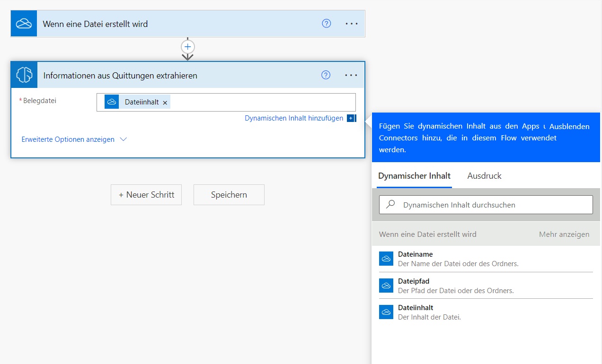This screenshot has width=602, height=364.
Task: Insert a step with the plus connector
Action: (x=188, y=47)
